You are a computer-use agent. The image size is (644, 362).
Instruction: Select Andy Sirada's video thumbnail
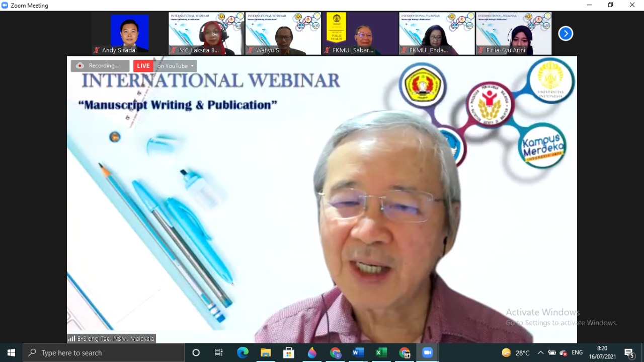(130, 33)
